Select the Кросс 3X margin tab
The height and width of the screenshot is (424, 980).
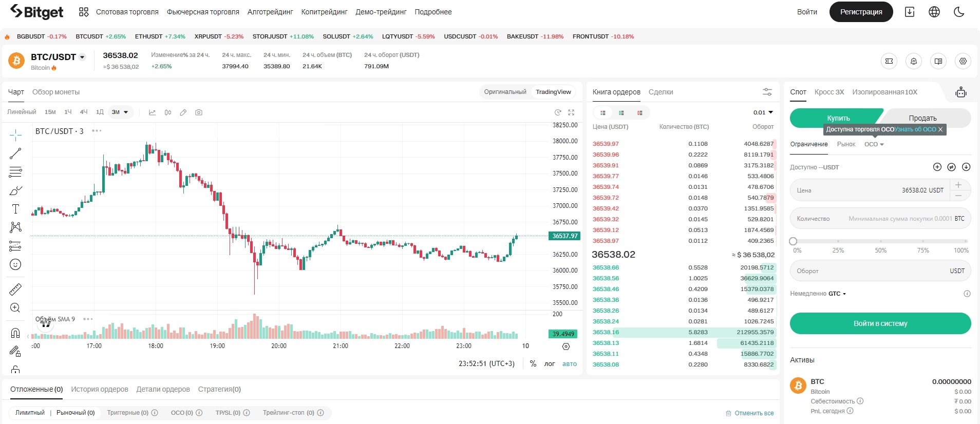[x=829, y=92]
